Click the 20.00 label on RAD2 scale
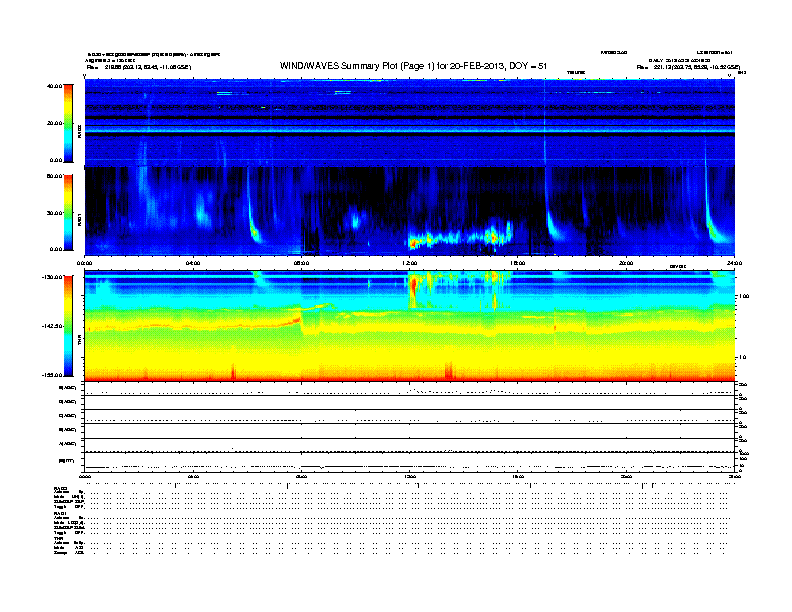The image size is (792, 612). [54, 123]
